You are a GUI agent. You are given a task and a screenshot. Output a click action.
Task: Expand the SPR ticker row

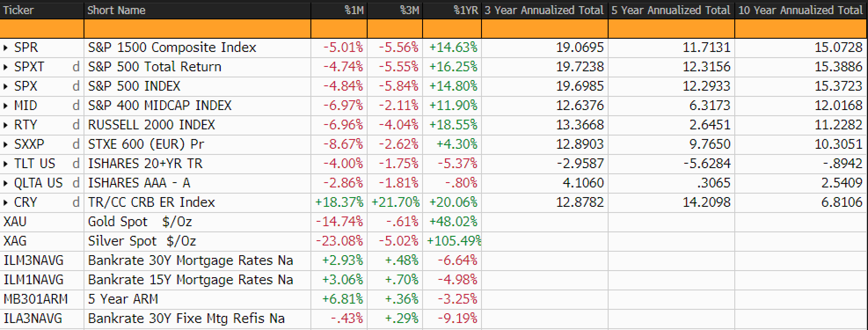6,48
